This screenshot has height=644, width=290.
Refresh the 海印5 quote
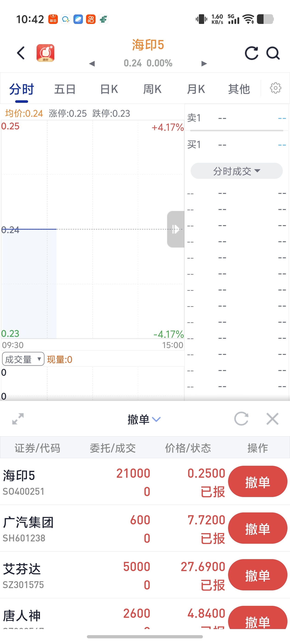coord(251,53)
